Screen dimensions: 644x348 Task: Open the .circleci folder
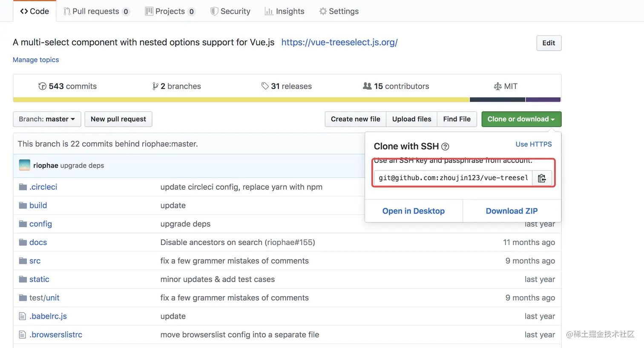coord(43,187)
